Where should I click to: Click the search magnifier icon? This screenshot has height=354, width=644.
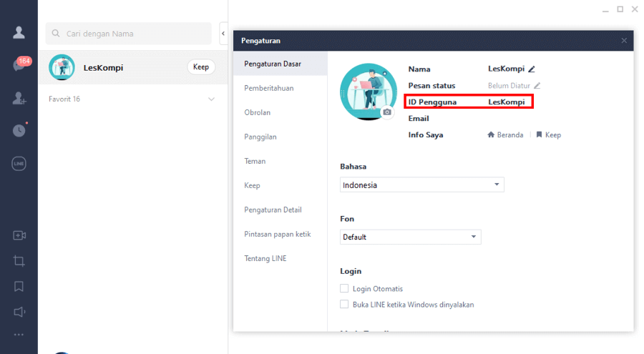coord(56,34)
